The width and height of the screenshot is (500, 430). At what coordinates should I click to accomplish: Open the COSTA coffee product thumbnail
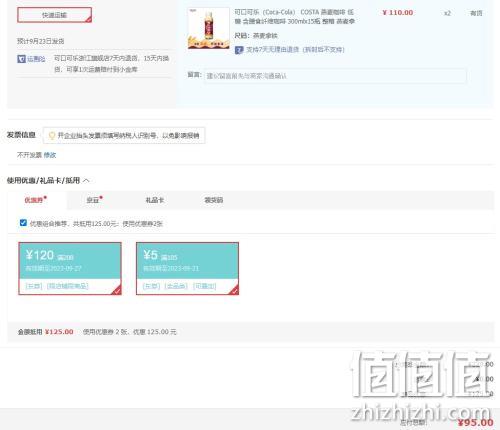pos(209,28)
